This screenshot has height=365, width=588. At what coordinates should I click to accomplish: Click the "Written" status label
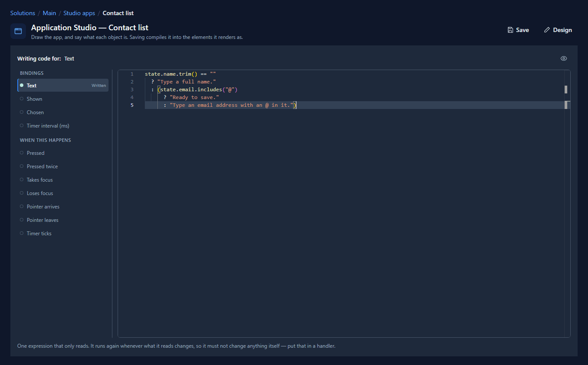tap(99, 86)
